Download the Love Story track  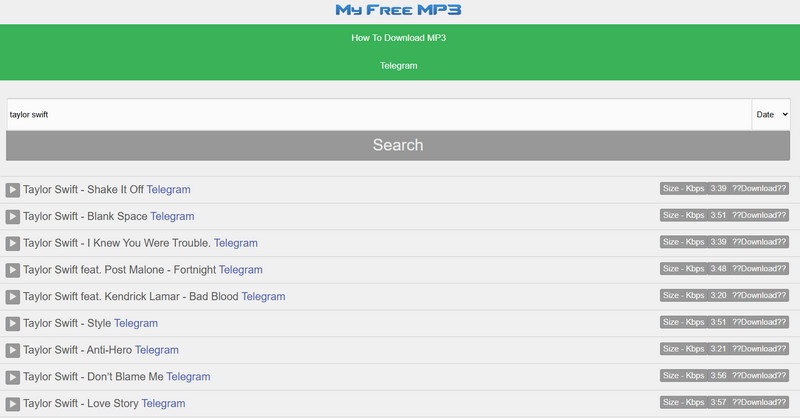759,402
